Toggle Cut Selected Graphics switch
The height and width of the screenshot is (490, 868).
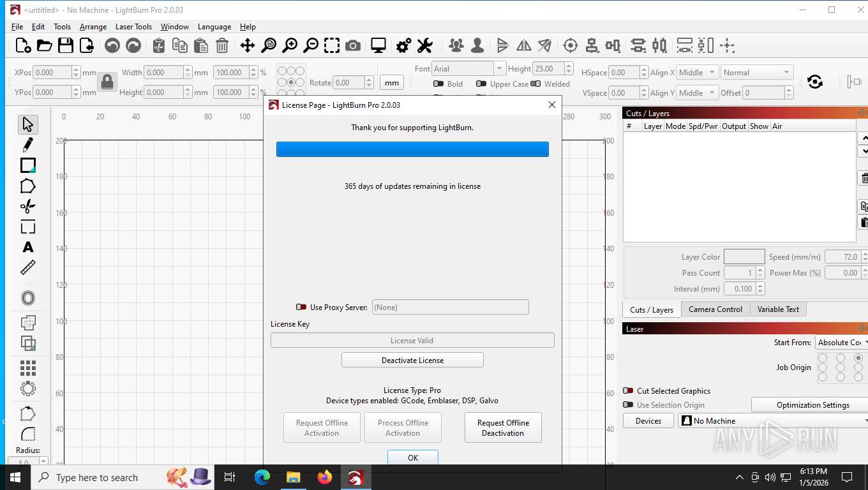click(x=628, y=391)
